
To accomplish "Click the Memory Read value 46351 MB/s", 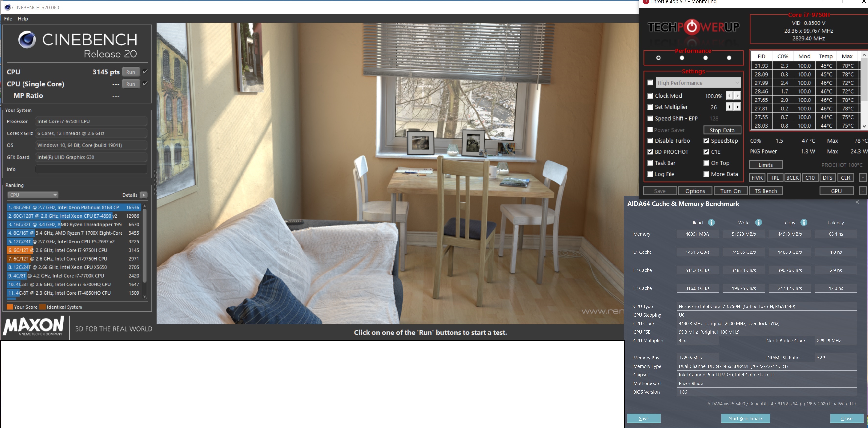I will tap(697, 234).
